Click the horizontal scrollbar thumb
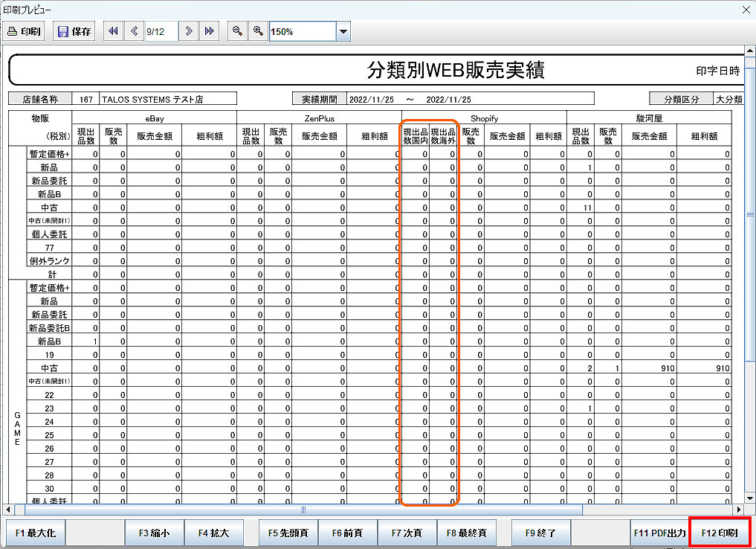The width and height of the screenshot is (756, 549). pos(303,510)
